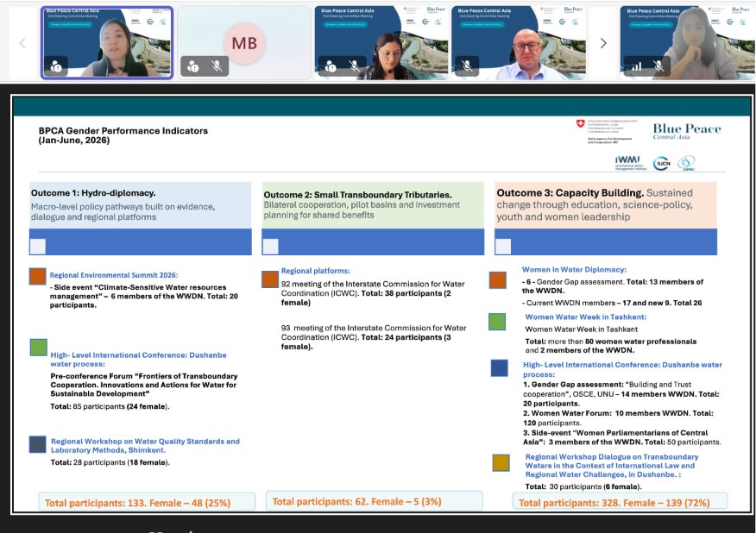Go to previous participants with left chevron
This screenshot has width=756, height=533.
22,43
